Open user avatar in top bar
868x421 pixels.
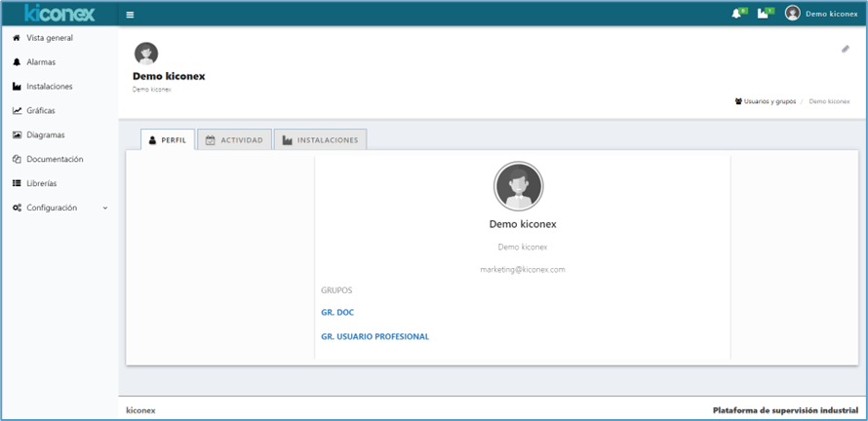pos(792,14)
